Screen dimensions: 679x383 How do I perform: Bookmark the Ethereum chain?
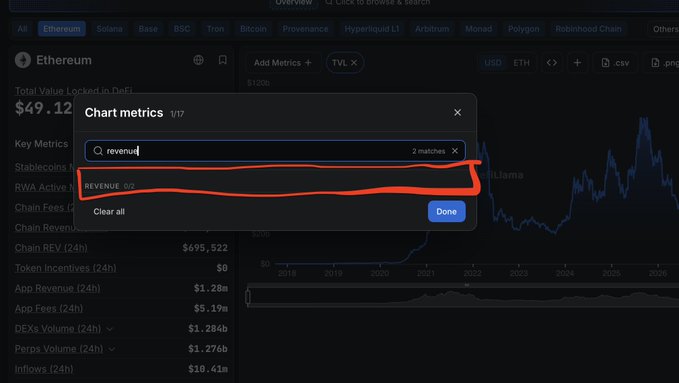point(223,60)
